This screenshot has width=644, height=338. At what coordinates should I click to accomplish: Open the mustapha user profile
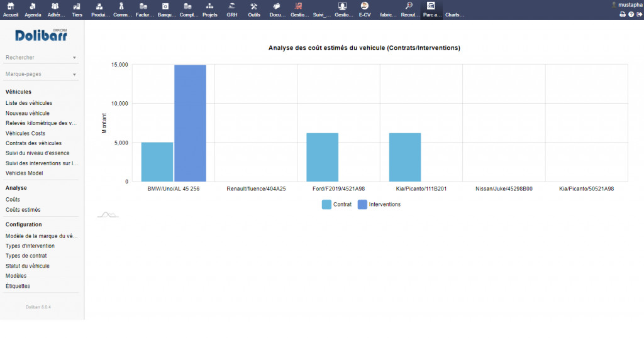tap(627, 5)
